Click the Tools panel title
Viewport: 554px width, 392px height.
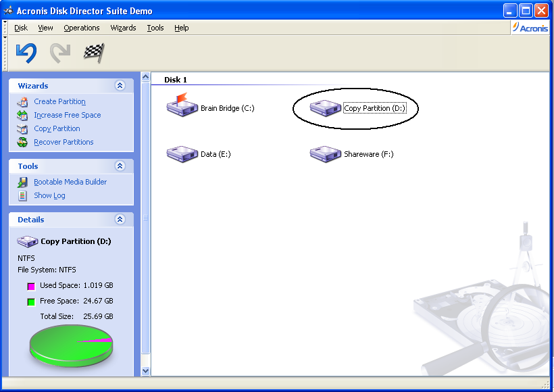tap(28, 166)
